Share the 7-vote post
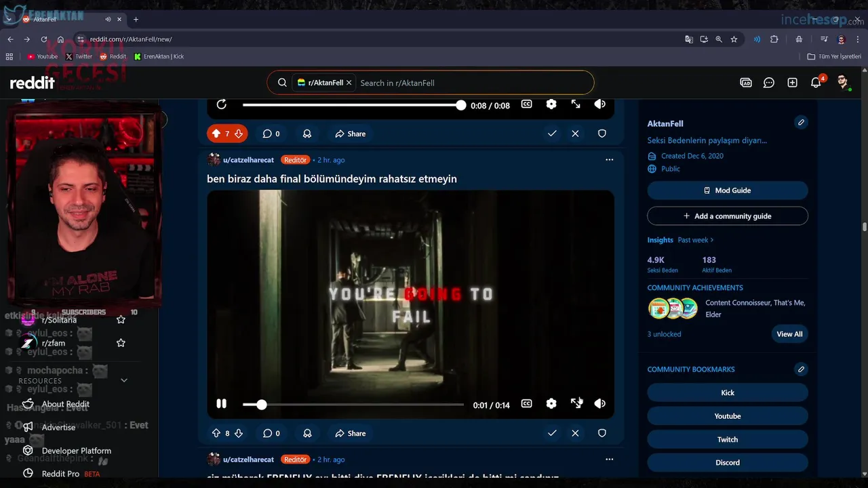The height and width of the screenshot is (488, 868). click(x=350, y=134)
